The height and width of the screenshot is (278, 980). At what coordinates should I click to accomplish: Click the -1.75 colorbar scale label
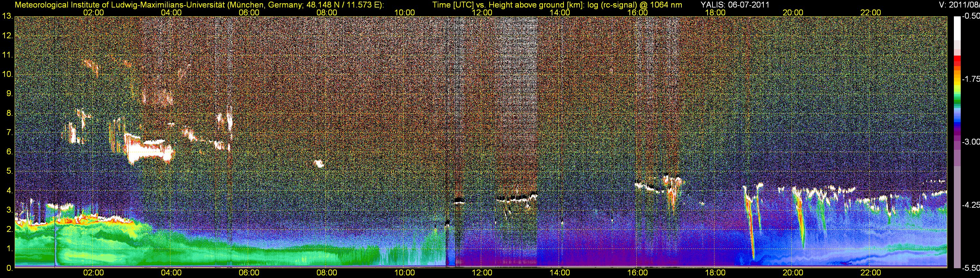[971, 79]
